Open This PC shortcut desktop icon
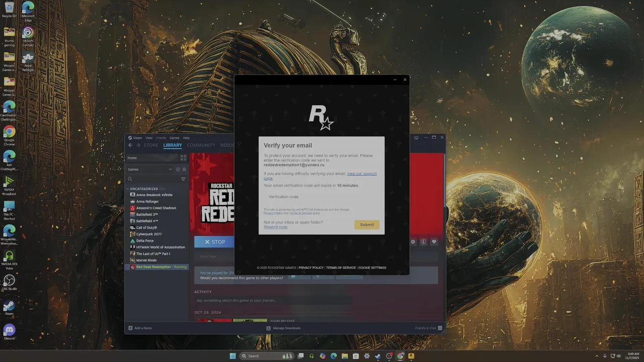This screenshot has height=362, width=644. click(x=9, y=210)
